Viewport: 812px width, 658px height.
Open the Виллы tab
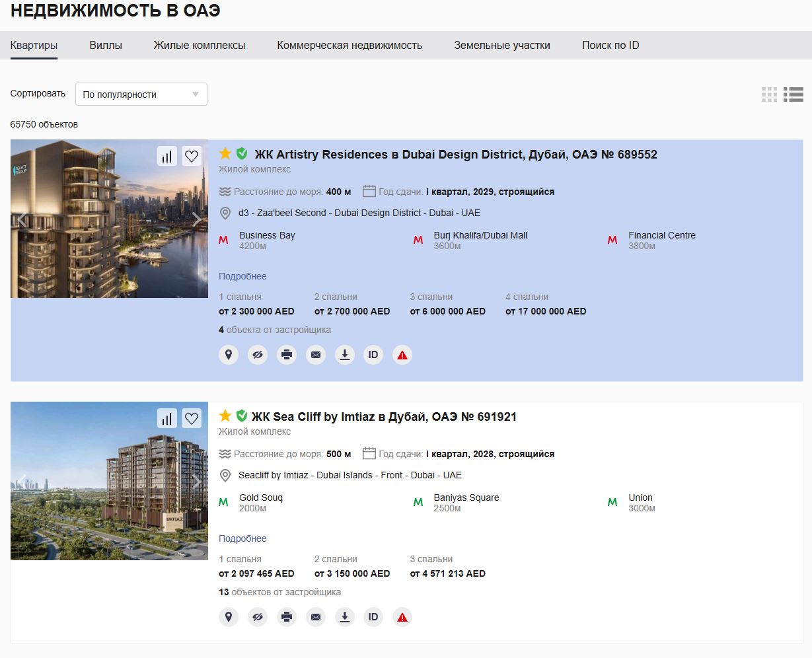[106, 45]
